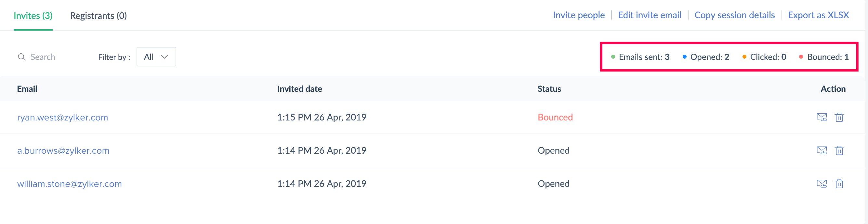Open ryan.west@zylker.com email link

[x=63, y=118]
